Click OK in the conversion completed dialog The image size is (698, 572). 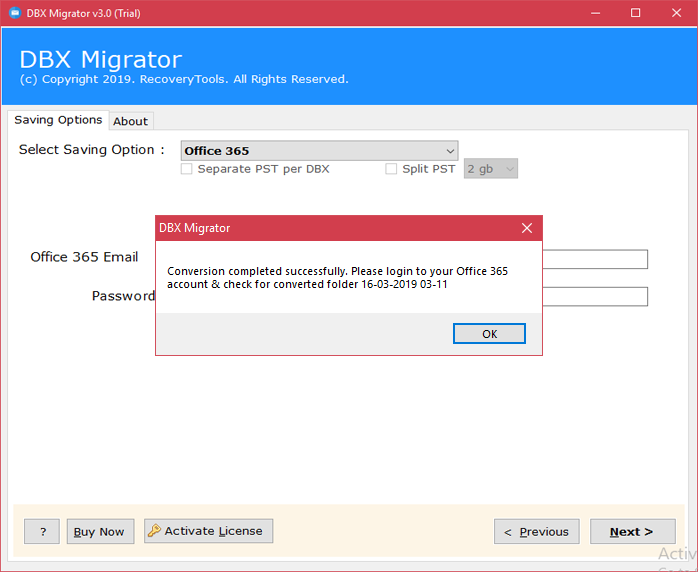click(489, 334)
